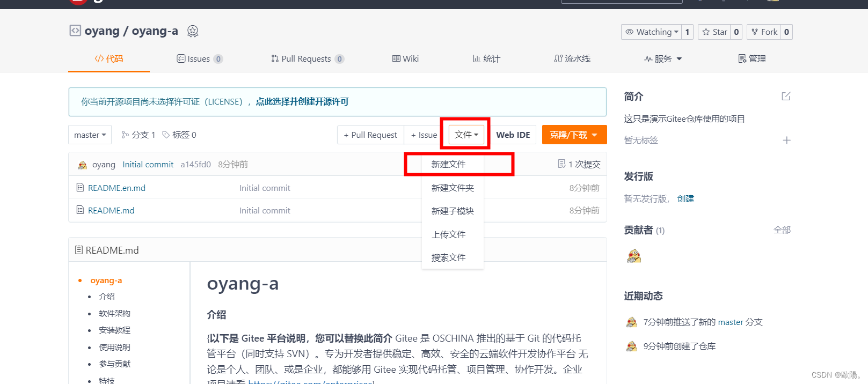Select 搜索文件 from the menu
Screen dimensions: 868x384
(x=453, y=257)
